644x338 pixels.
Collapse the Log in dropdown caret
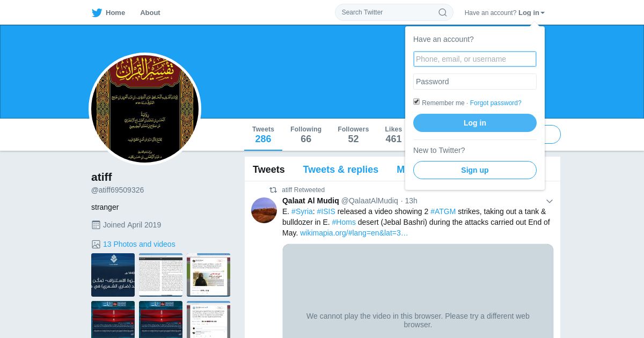(543, 13)
